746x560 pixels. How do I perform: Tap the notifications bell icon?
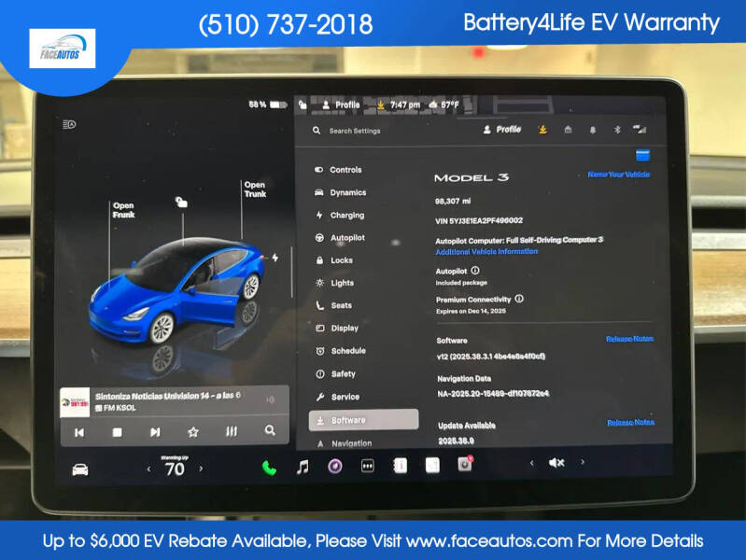pos(592,130)
